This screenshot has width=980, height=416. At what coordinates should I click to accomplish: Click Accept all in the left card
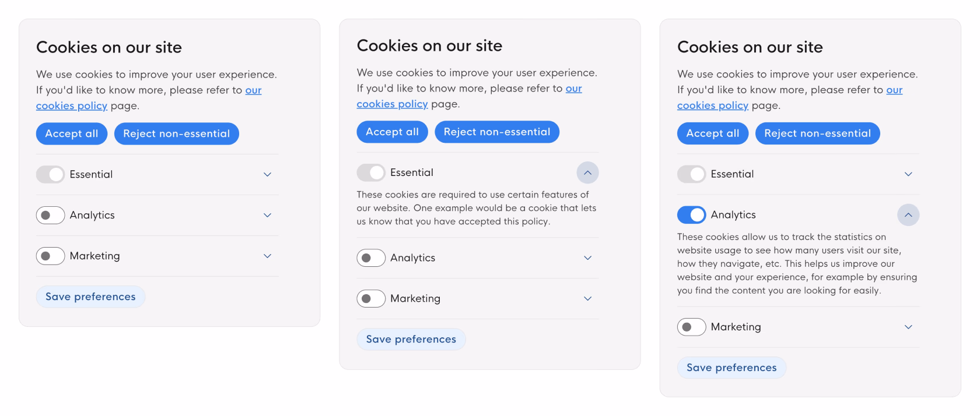(72, 133)
